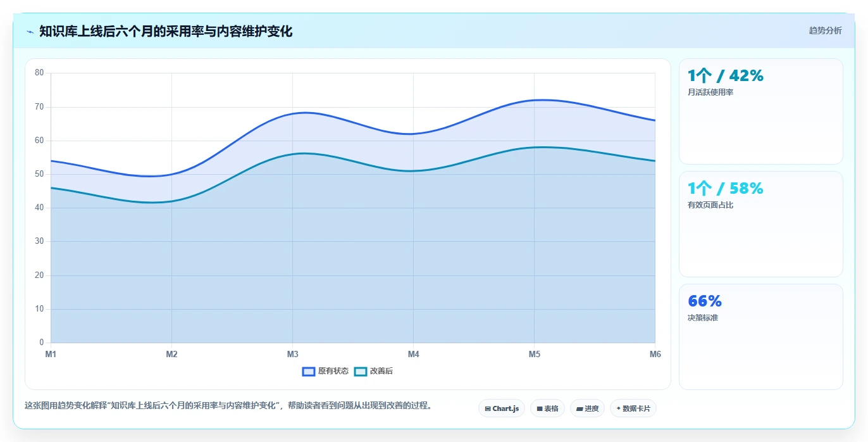Click the 进度 tag icon

pyautogui.click(x=580, y=409)
